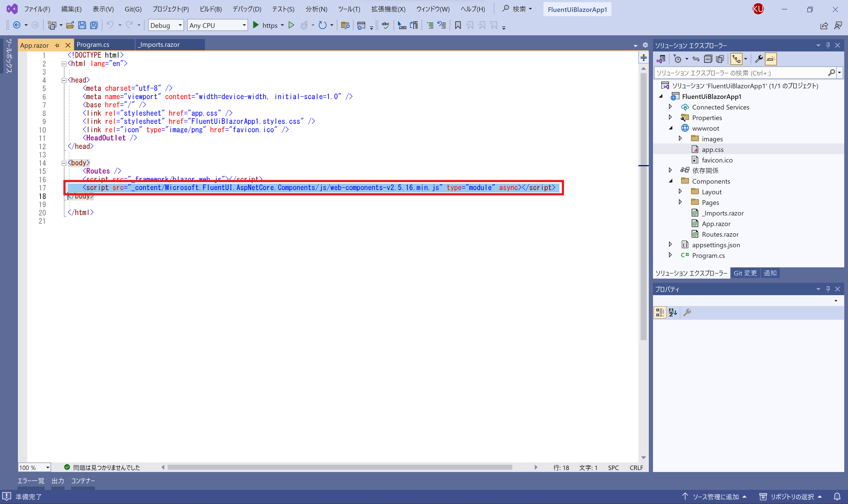Pin the Solution Explorer panel

point(828,45)
